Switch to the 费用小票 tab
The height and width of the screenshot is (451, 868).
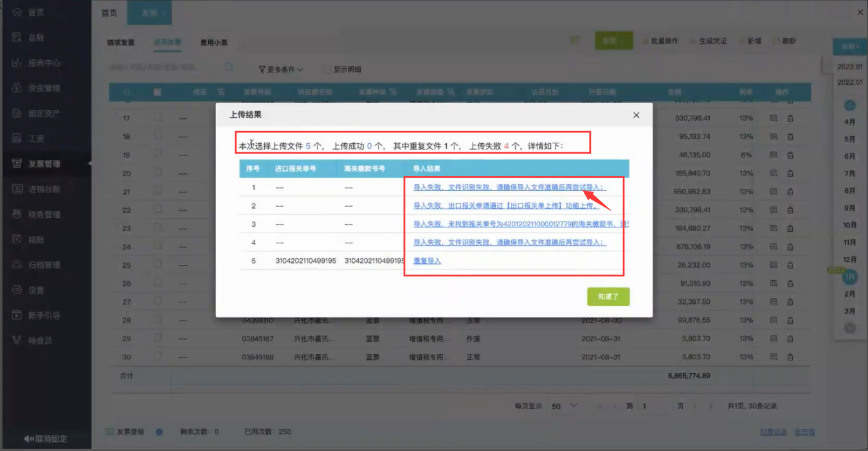(x=213, y=43)
